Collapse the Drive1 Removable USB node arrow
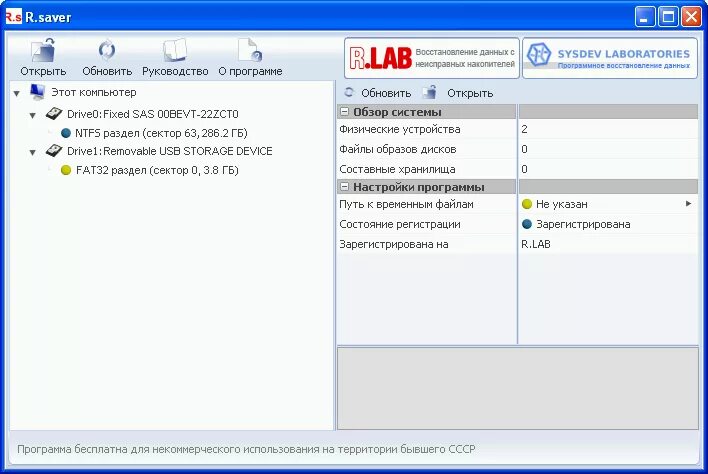 33,152
